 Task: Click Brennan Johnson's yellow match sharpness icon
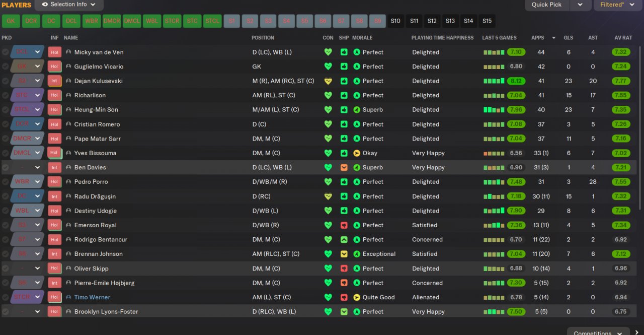344,254
